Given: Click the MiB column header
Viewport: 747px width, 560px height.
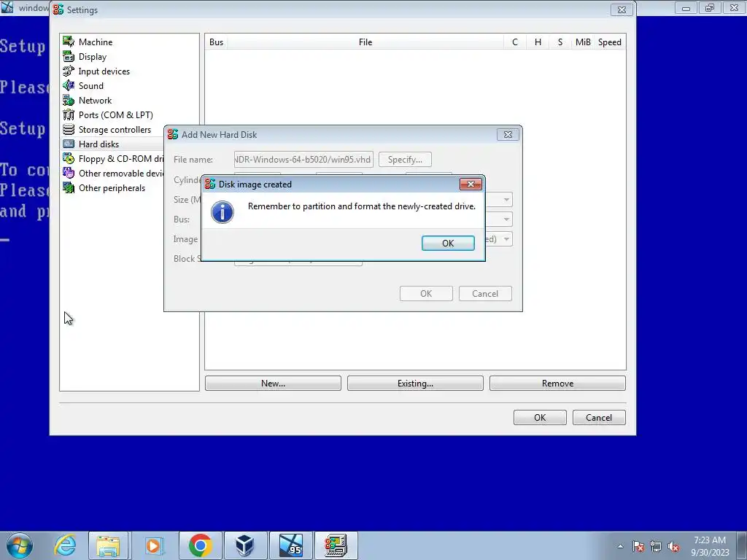Looking at the screenshot, I should (x=583, y=42).
